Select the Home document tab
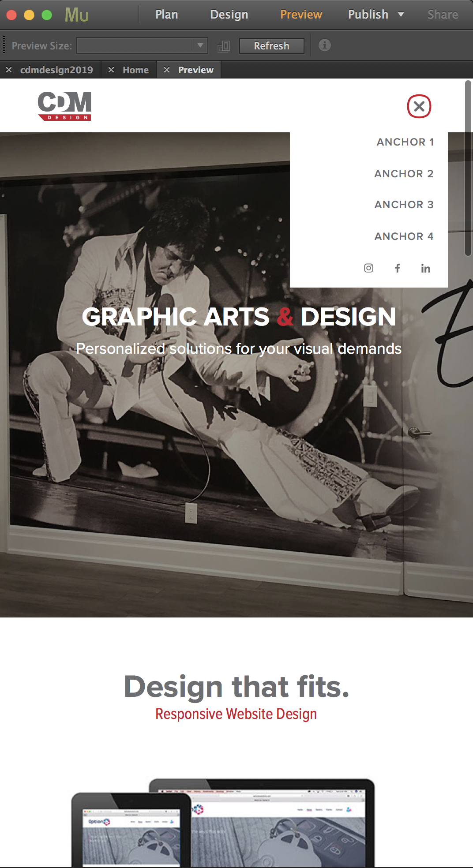473x868 pixels. [135, 70]
